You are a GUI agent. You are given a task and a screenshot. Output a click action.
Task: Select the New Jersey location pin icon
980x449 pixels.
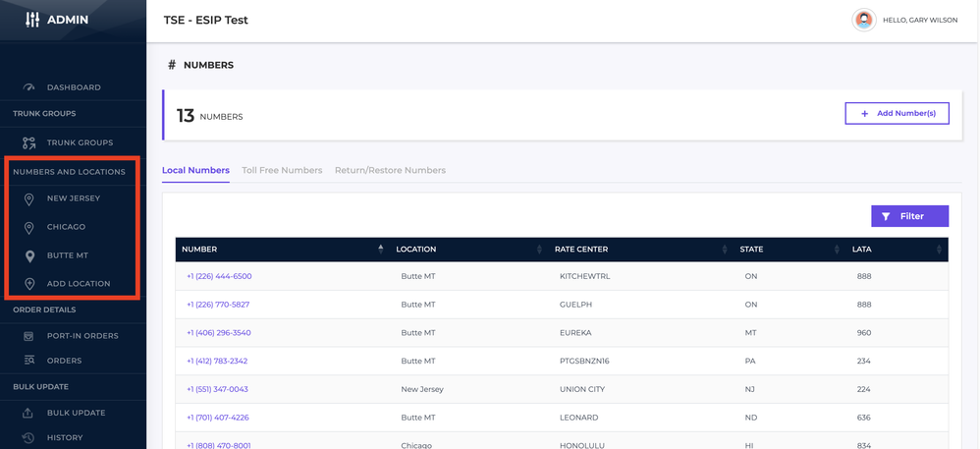coord(28,198)
